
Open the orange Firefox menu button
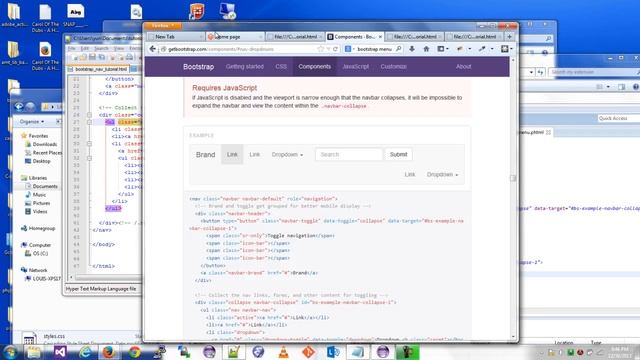coord(163,26)
